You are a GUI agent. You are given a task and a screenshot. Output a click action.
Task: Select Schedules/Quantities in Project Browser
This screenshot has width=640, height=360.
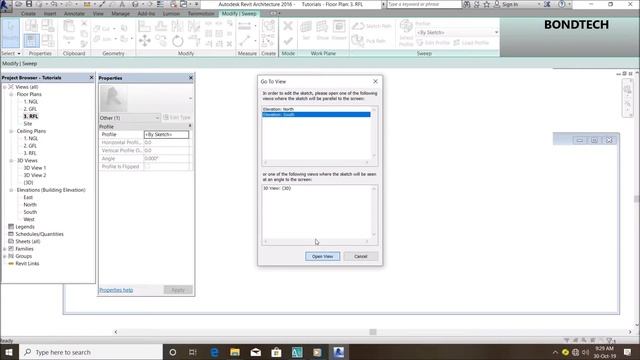[x=39, y=234]
